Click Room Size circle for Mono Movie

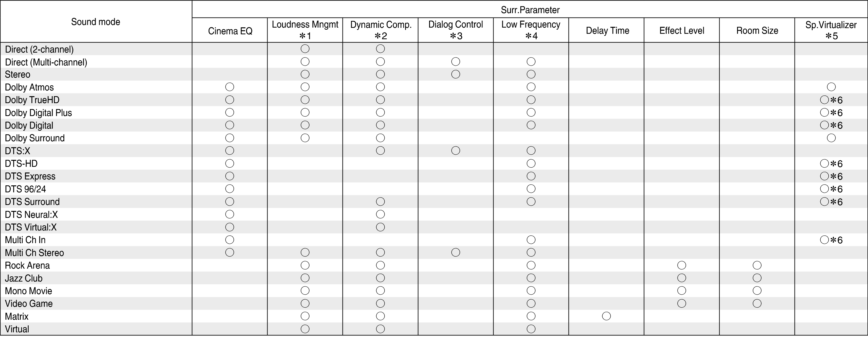(757, 291)
